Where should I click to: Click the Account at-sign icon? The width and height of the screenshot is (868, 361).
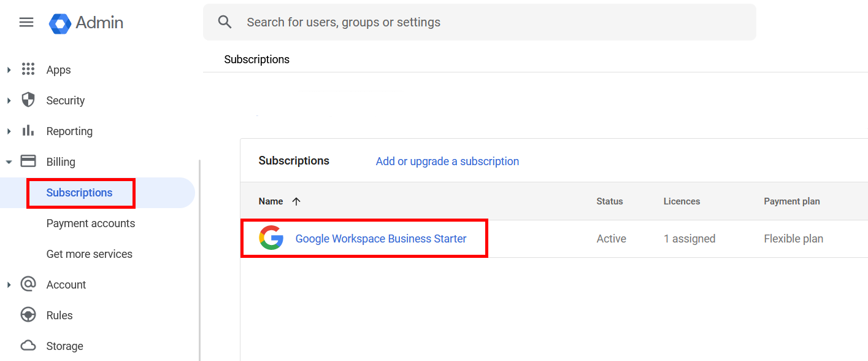28,284
